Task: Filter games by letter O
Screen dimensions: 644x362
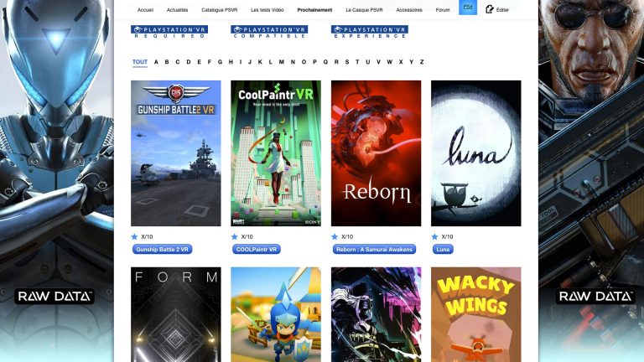Action: (x=304, y=62)
